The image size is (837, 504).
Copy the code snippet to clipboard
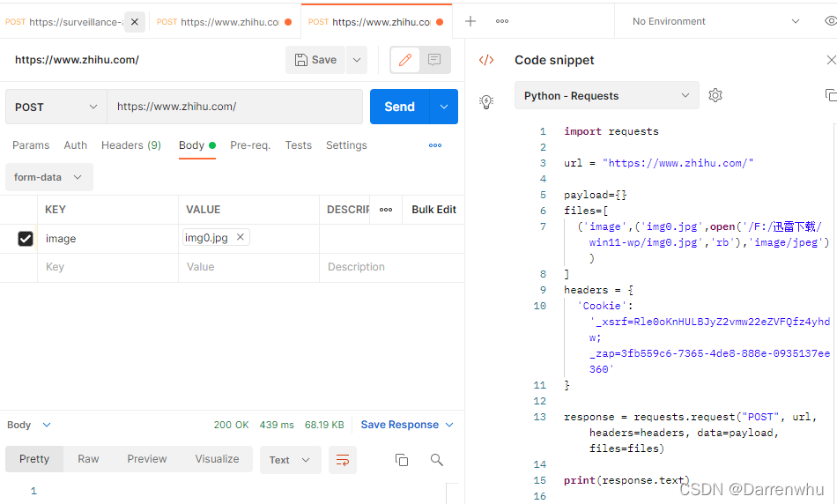[x=829, y=95]
